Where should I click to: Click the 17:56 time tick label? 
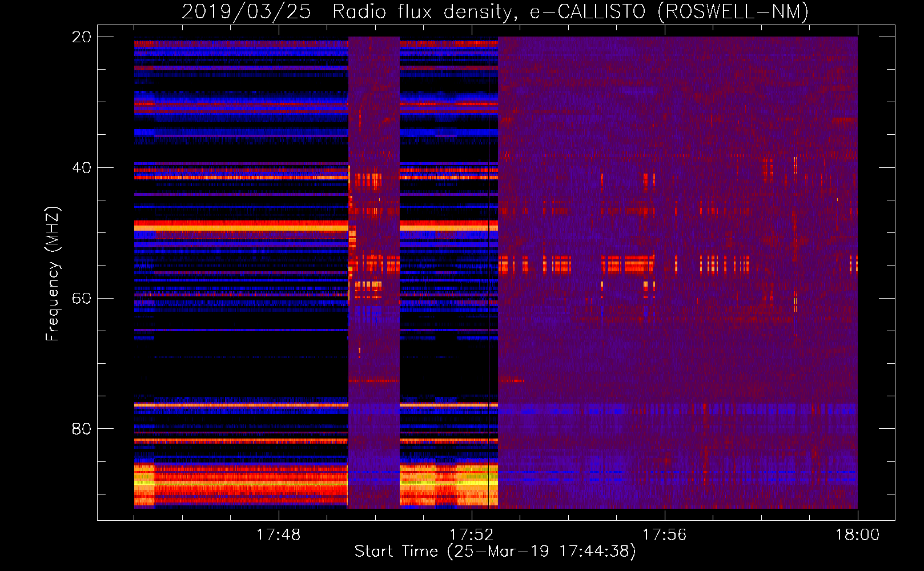(664, 535)
